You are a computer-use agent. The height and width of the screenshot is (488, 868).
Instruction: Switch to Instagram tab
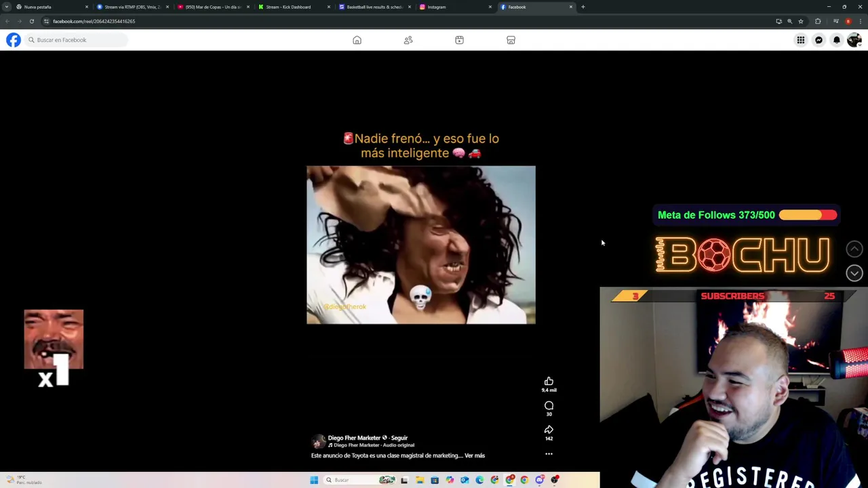pyautogui.click(x=454, y=7)
